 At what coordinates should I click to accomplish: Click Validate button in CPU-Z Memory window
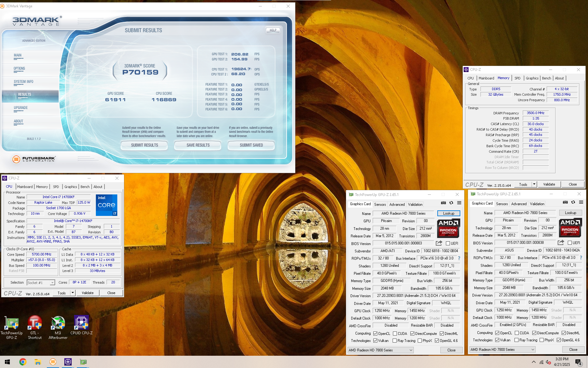pyautogui.click(x=549, y=184)
